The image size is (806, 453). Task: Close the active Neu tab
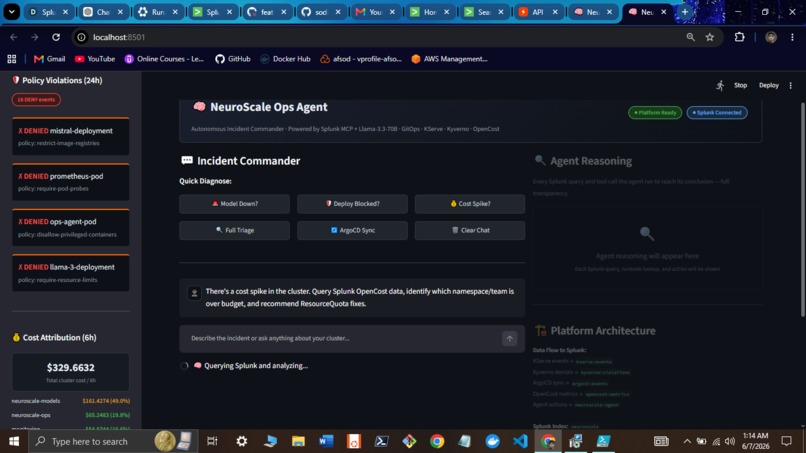tap(664, 11)
